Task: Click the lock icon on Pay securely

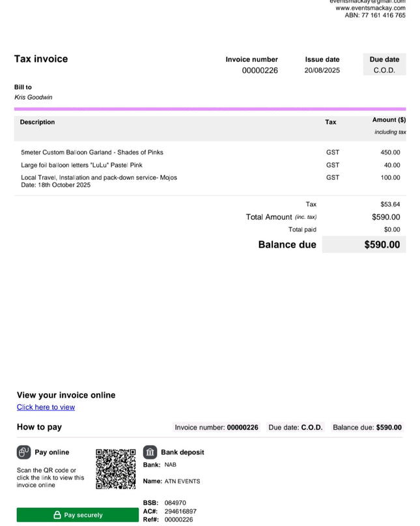Action: 57,515
